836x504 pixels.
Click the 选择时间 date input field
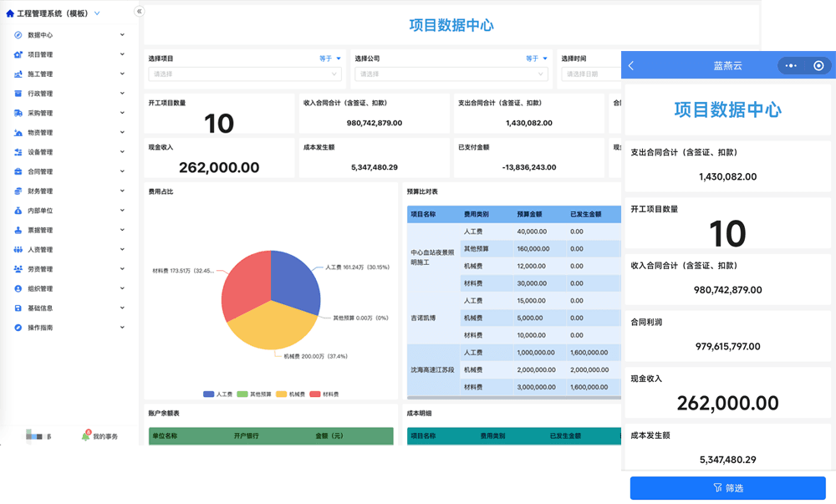tap(585, 74)
